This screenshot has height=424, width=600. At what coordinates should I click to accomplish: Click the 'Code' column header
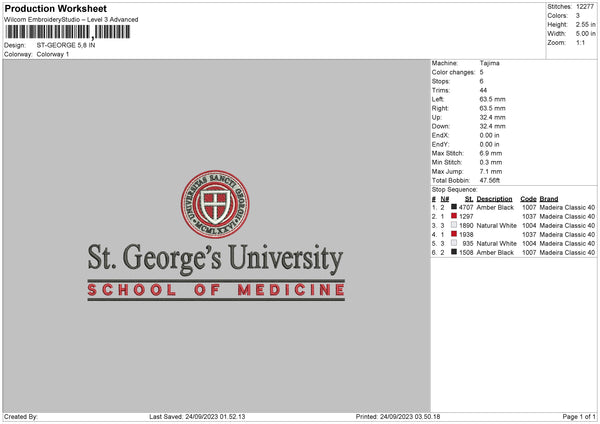(x=528, y=199)
